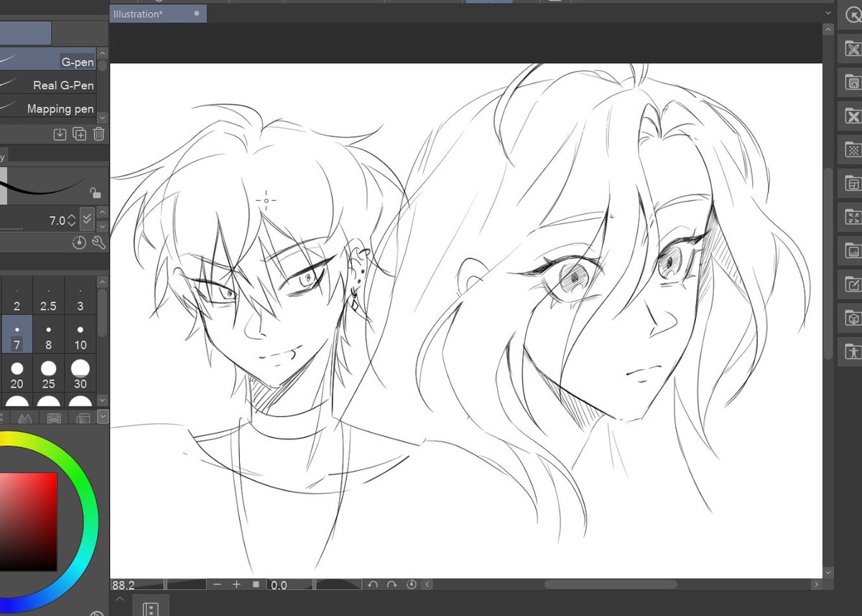The height and width of the screenshot is (616, 862).
Task: Open Sub Tool Detail using the wrench icon
Action: click(x=99, y=243)
